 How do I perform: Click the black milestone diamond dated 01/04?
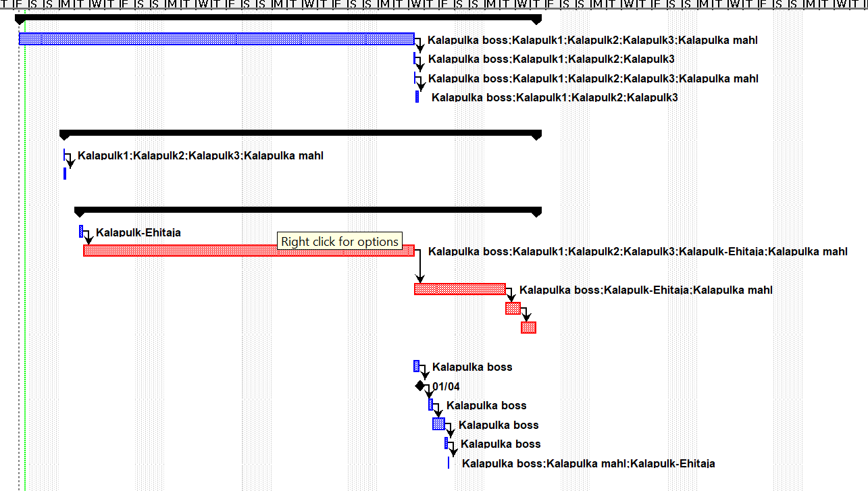click(420, 386)
